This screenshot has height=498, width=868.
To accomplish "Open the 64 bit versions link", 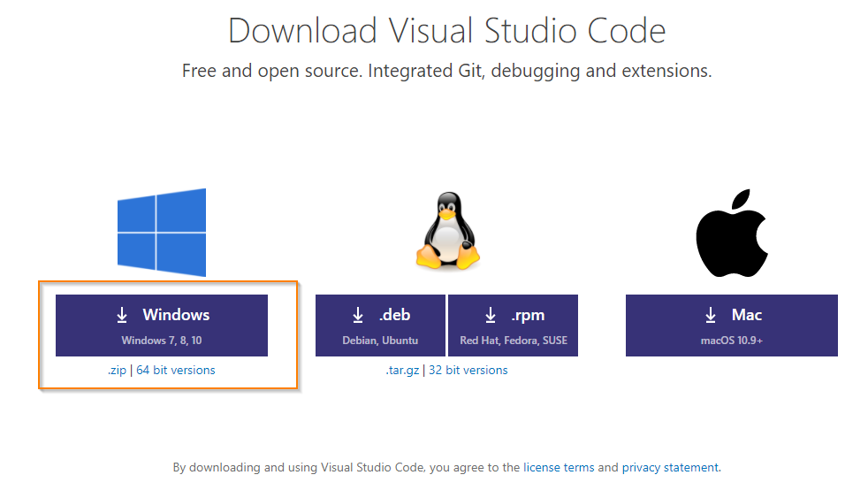I will (176, 370).
